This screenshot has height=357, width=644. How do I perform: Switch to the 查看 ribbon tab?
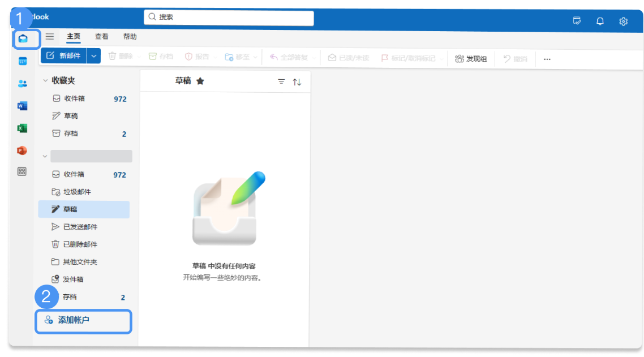(x=101, y=36)
